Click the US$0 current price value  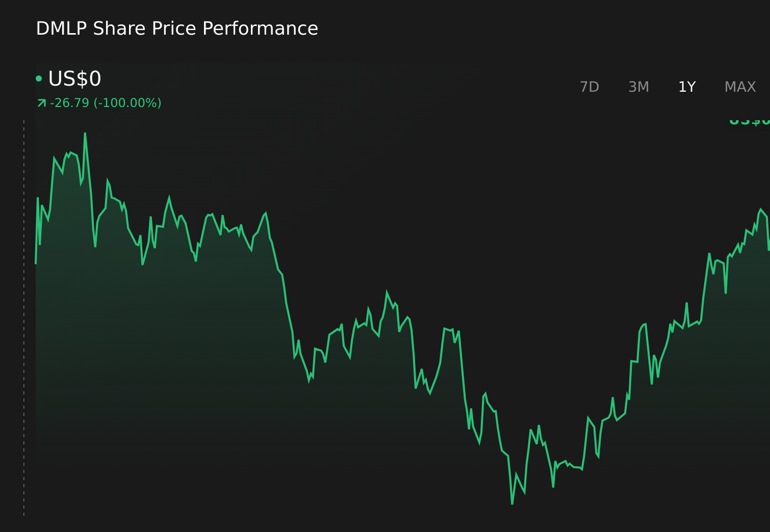point(74,79)
